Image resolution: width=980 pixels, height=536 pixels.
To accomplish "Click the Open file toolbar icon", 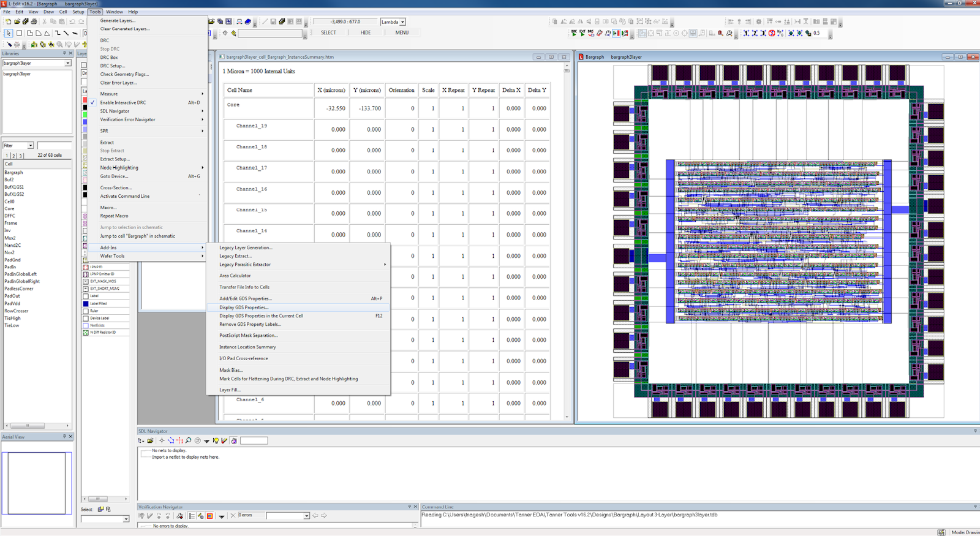I will tap(17, 21).
